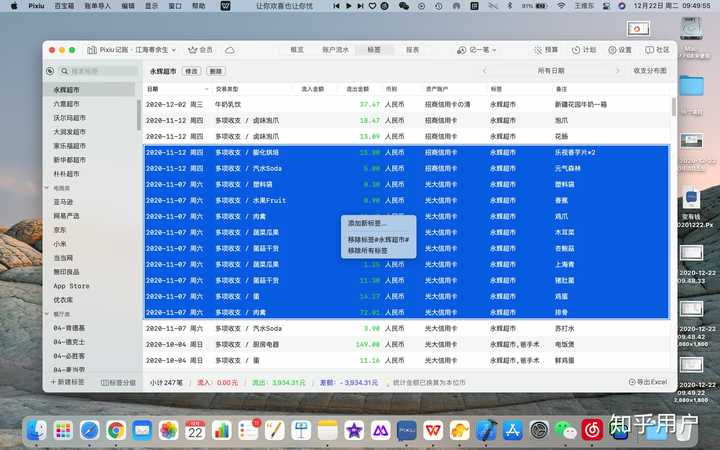The image size is (720, 450).
Task: Open the Apple menu in the menu bar
Action: pyautogui.click(x=14, y=6)
